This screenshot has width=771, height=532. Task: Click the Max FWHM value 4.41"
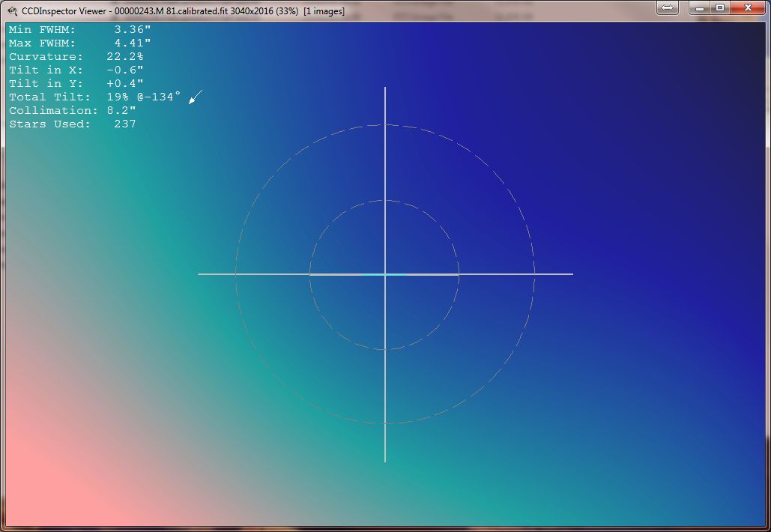(133, 43)
